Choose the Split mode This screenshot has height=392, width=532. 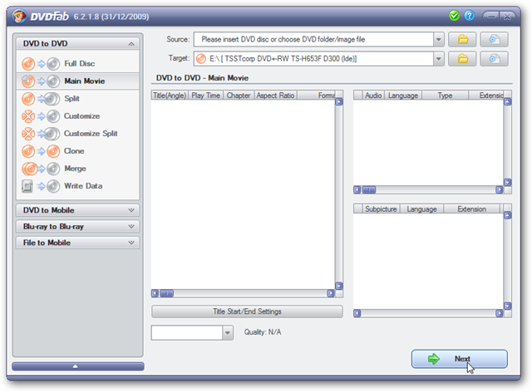point(77,99)
